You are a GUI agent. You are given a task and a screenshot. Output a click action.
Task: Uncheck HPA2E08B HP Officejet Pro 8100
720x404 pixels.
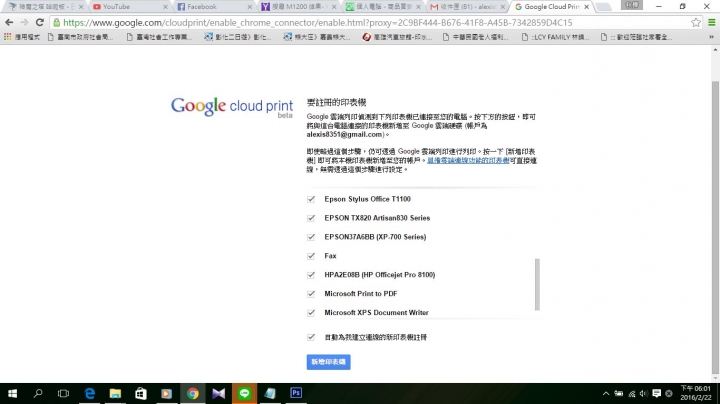click(x=311, y=275)
